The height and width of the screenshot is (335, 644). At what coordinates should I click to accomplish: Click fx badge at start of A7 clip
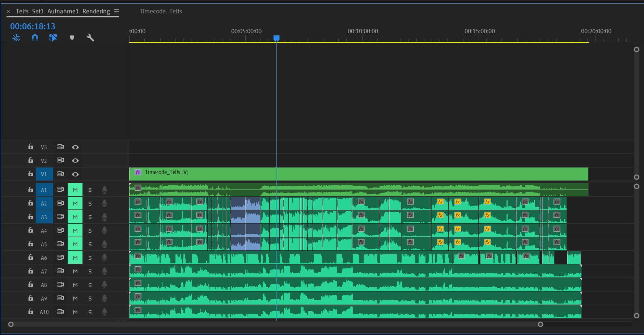pyautogui.click(x=138, y=269)
